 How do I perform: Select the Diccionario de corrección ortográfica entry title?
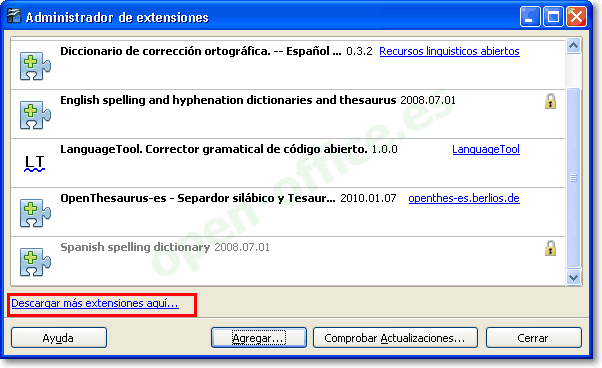[201, 51]
